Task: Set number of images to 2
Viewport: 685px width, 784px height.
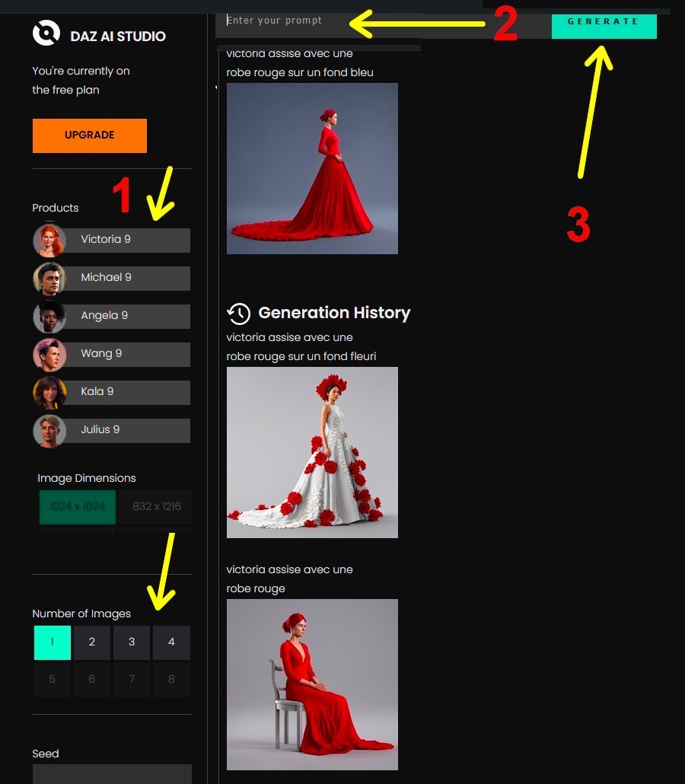Action: [x=92, y=642]
